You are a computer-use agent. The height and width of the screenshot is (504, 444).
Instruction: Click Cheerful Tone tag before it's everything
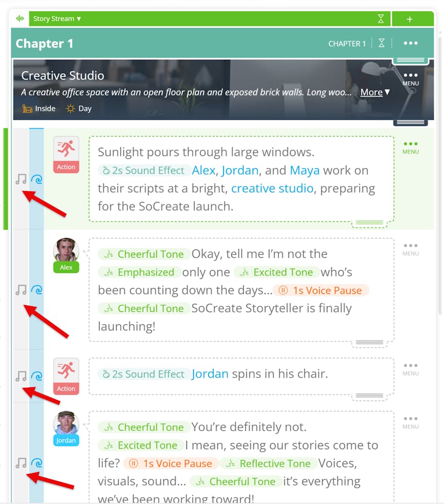pos(235,481)
